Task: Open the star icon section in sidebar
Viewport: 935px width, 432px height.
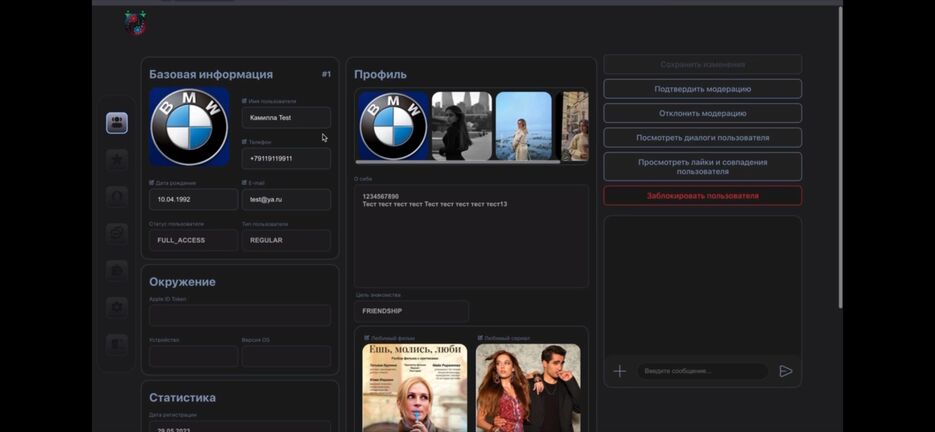Action: (117, 160)
